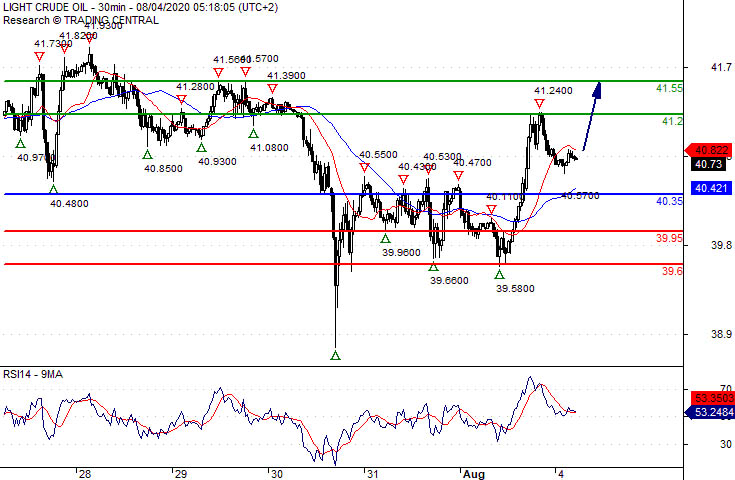Screen dimensions: 735x480
Task: Select the 40.35 blue pivot level label
Action: pyautogui.click(x=669, y=202)
